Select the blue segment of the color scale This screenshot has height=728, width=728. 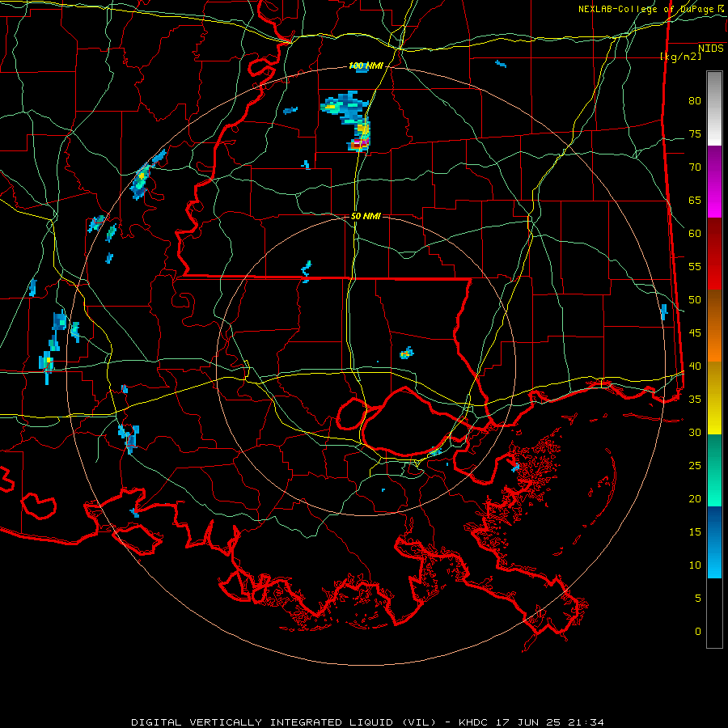click(x=714, y=542)
